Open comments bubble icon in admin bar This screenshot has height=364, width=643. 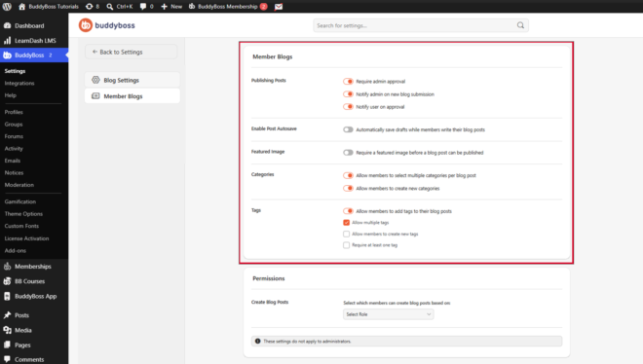click(x=142, y=7)
